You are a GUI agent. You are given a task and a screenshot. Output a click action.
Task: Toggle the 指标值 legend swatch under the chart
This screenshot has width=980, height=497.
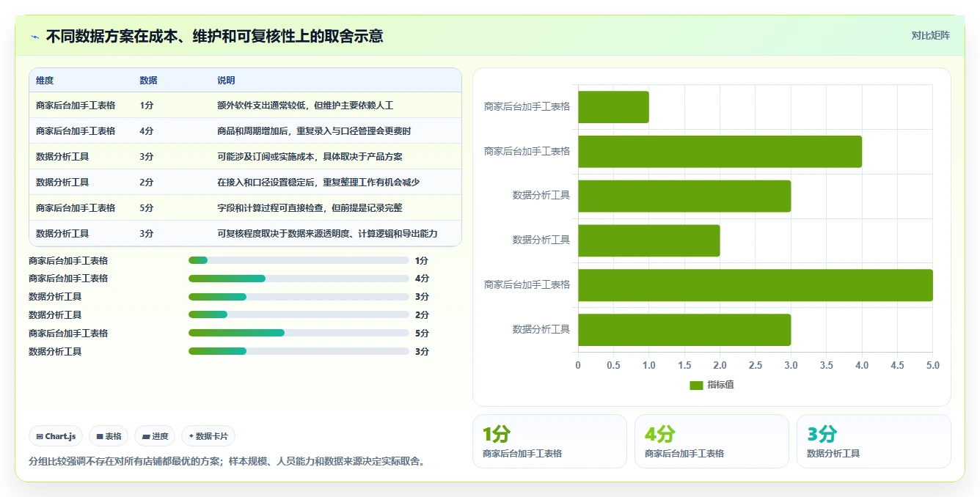coord(696,386)
